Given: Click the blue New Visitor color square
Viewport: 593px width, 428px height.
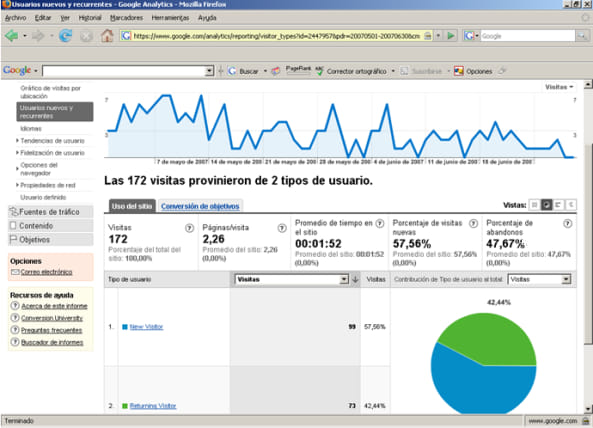Looking at the screenshot, I should tap(125, 327).
